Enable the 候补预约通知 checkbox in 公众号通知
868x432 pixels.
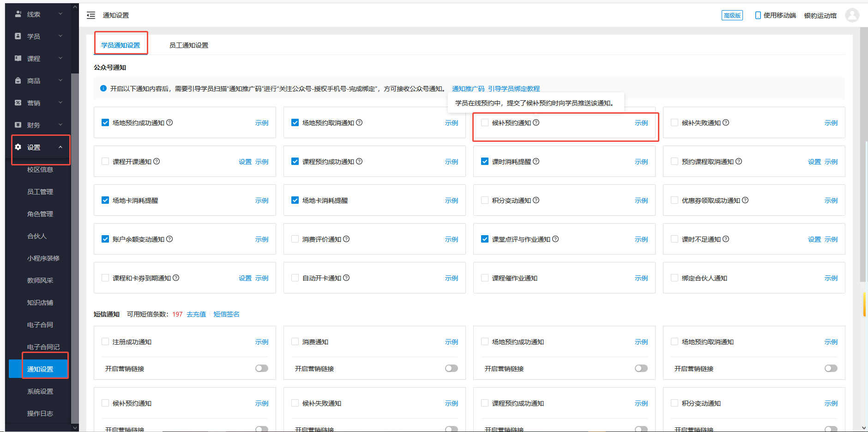pos(485,122)
